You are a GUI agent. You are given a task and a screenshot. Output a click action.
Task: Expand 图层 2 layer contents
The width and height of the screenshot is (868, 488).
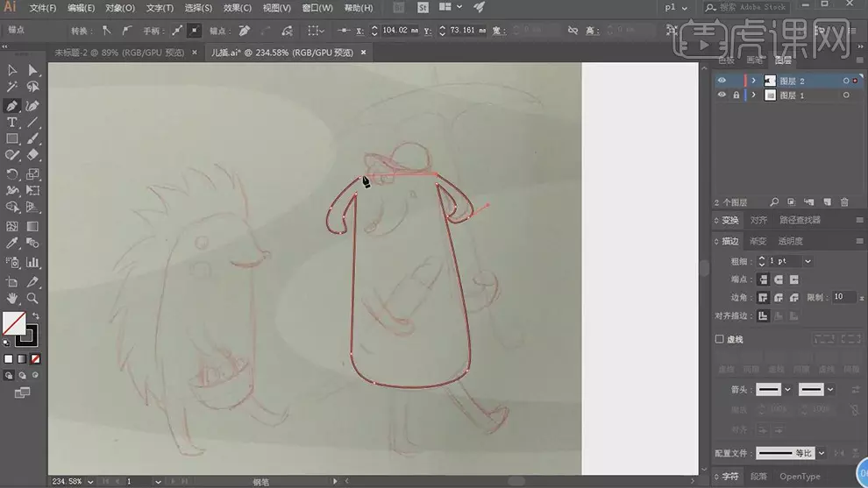click(753, 81)
